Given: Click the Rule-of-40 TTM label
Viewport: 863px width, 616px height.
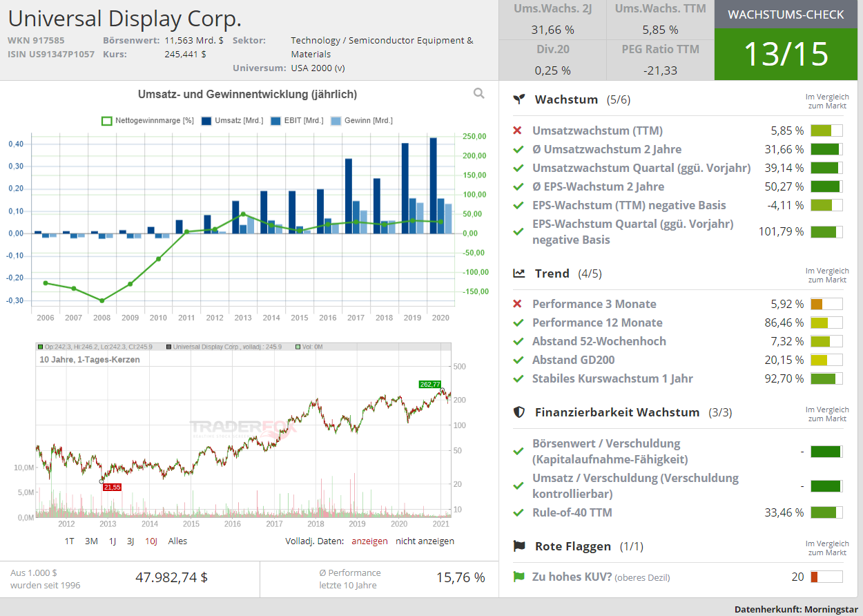Looking at the screenshot, I should click(572, 512).
